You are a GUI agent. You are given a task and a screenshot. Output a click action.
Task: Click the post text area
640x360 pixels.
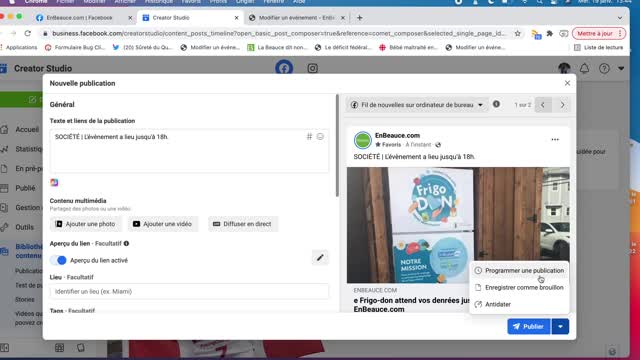(x=189, y=151)
